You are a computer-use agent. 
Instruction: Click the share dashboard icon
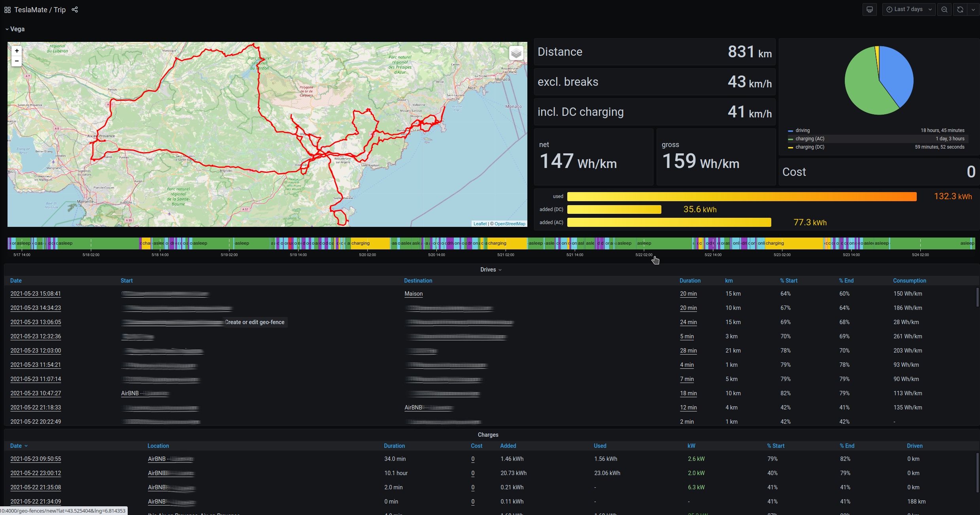click(75, 10)
